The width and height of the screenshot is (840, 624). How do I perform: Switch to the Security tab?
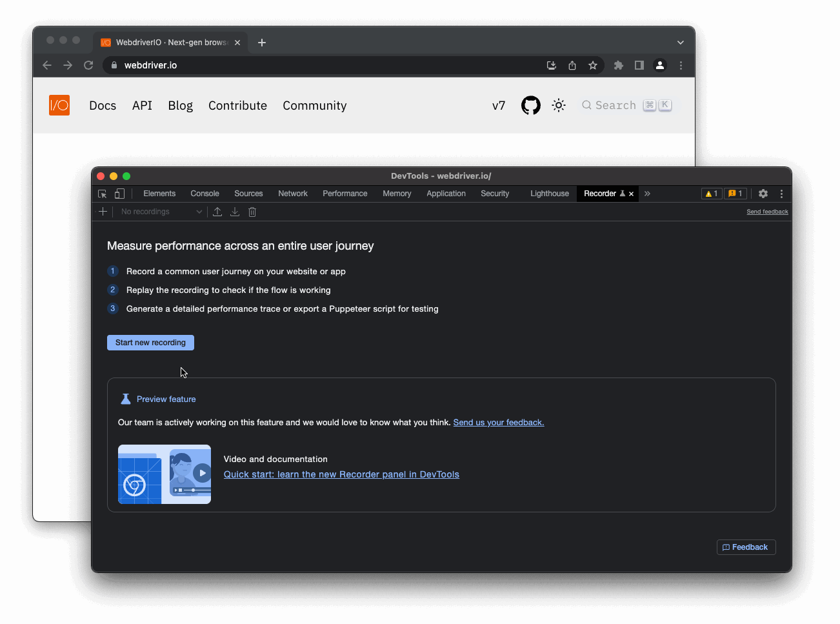click(495, 194)
